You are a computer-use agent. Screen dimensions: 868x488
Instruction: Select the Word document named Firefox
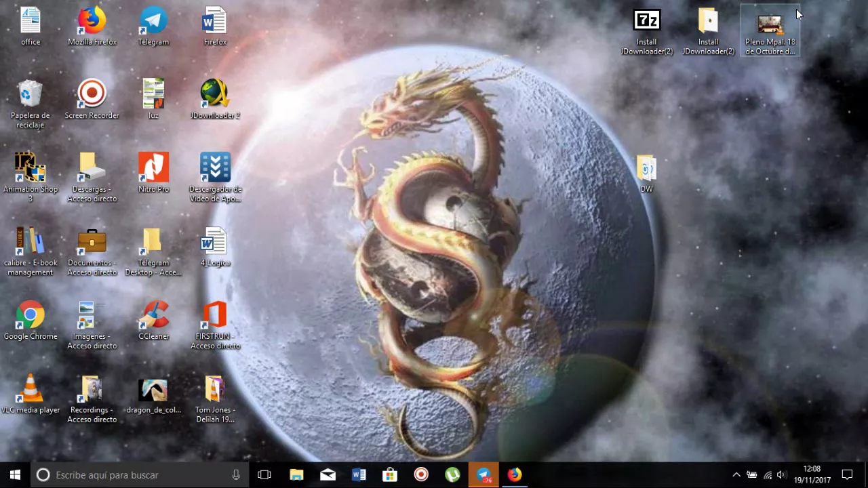[215, 27]
